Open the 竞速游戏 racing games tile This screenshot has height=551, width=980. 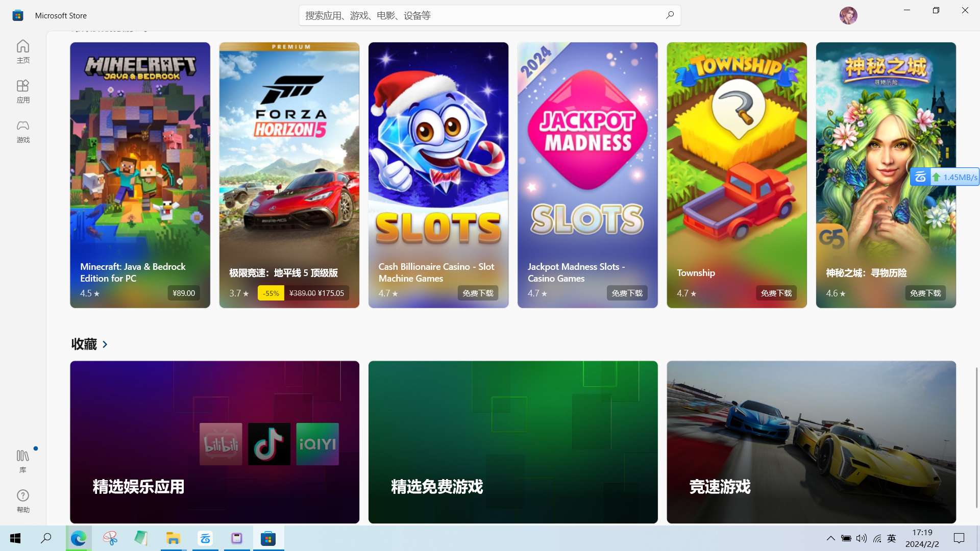[811, 442]
